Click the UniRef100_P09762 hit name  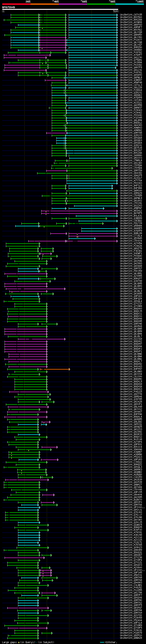(131, 53)
